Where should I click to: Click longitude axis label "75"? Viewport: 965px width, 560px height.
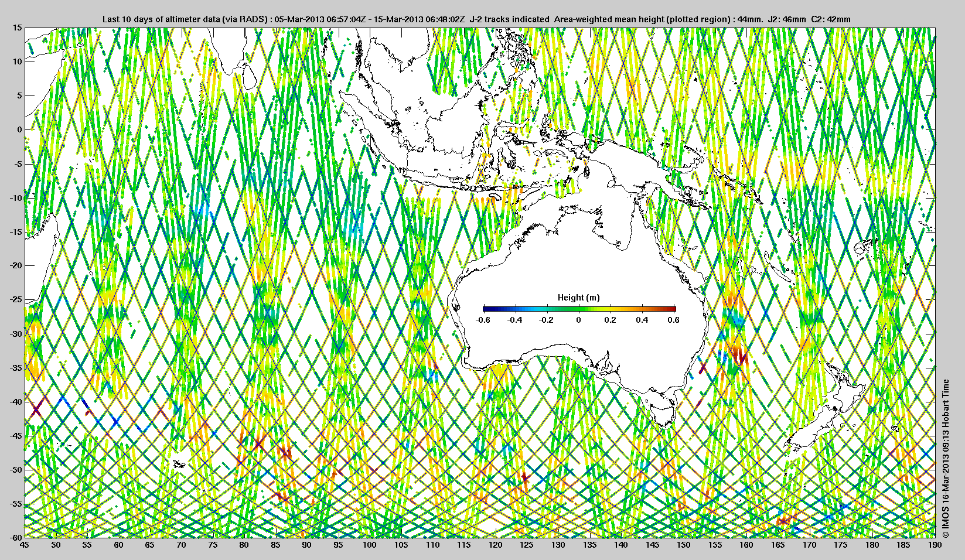213,545
